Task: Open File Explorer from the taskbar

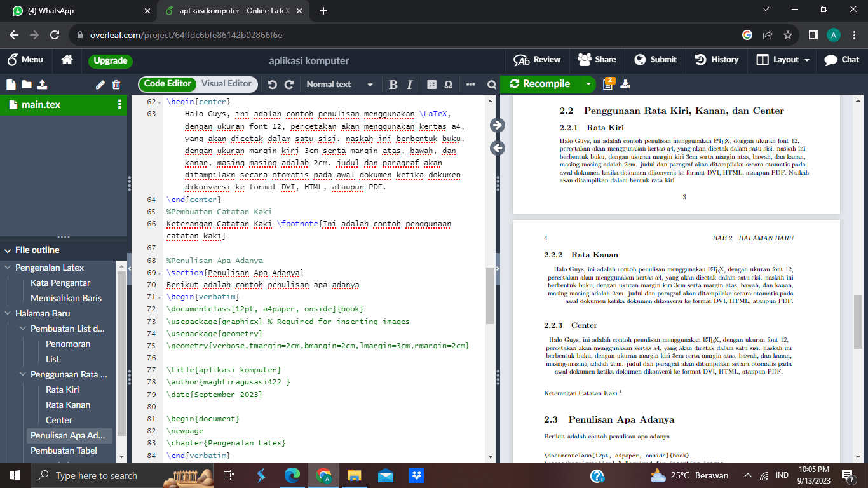Action: point(355,475)
